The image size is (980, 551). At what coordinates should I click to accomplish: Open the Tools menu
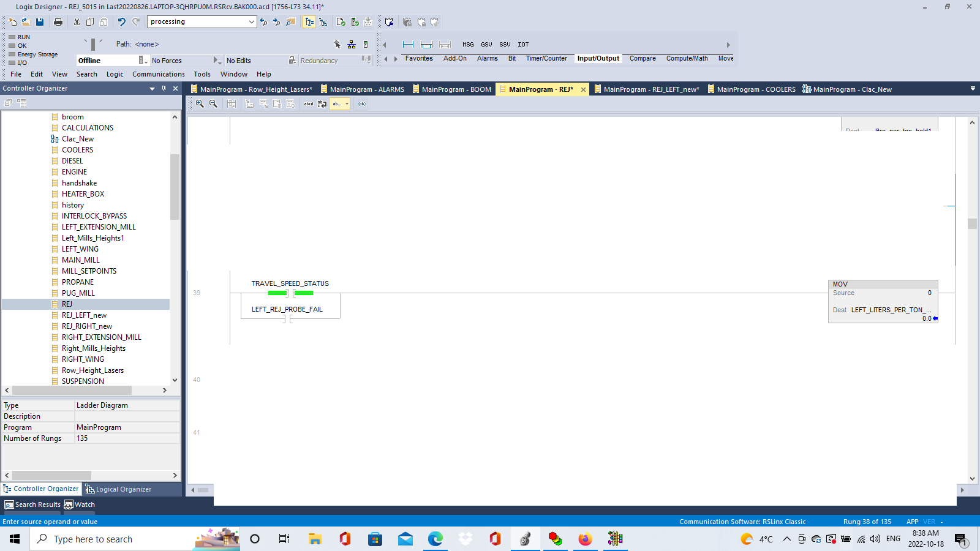(202, 74)
